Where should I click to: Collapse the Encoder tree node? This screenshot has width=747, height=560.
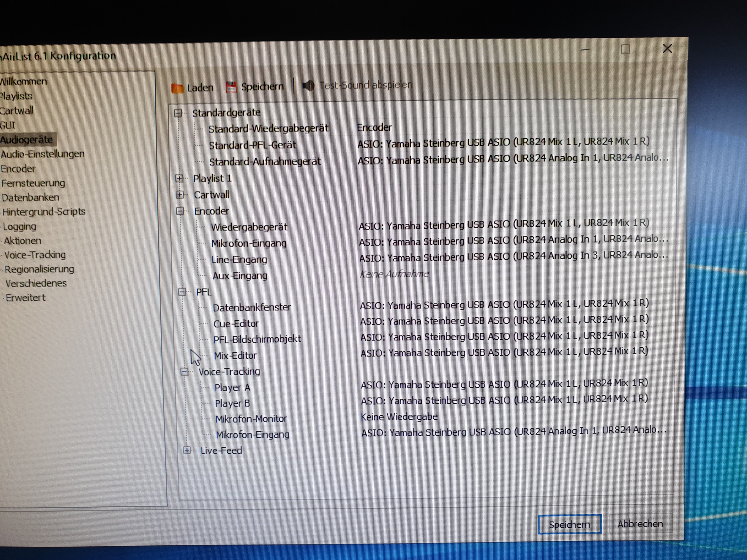[180, 211]
